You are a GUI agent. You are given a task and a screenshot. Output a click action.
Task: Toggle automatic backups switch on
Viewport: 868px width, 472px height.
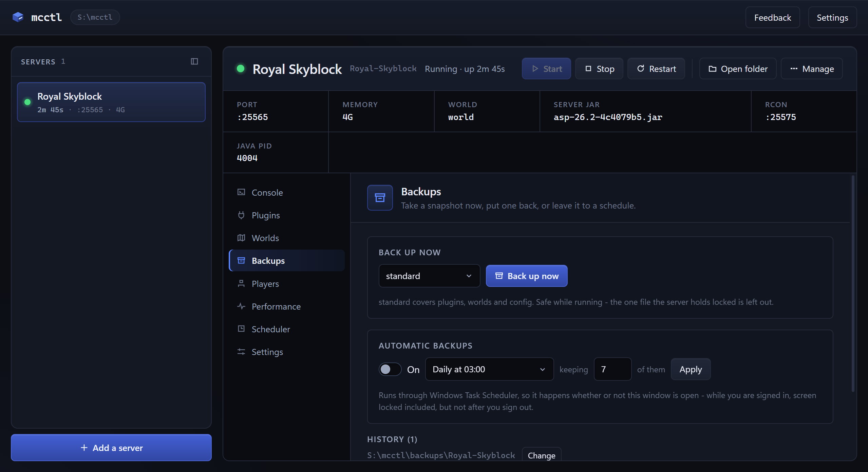click(x=390, y=369)
